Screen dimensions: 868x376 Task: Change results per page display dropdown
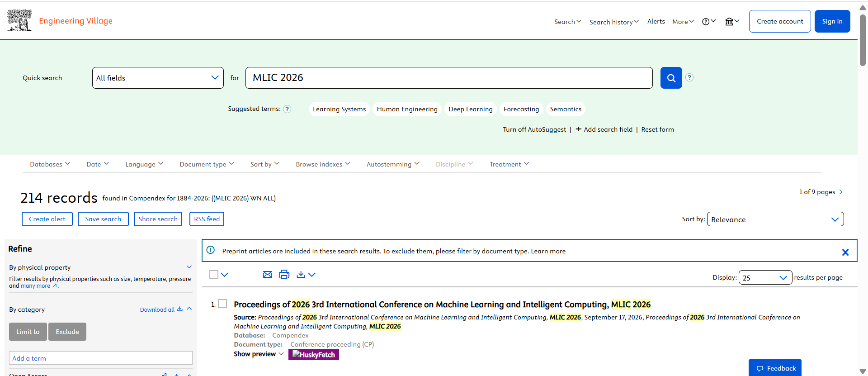765,278
